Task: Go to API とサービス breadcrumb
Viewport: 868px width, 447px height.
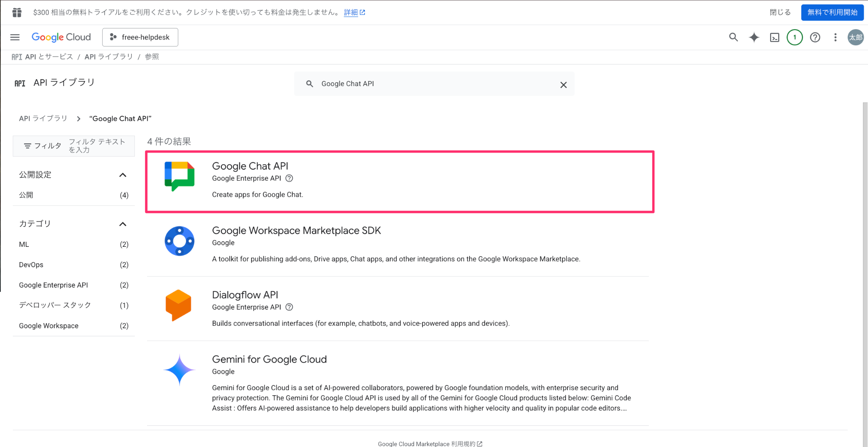Action: pyautogui.click(x=49, y=57)
